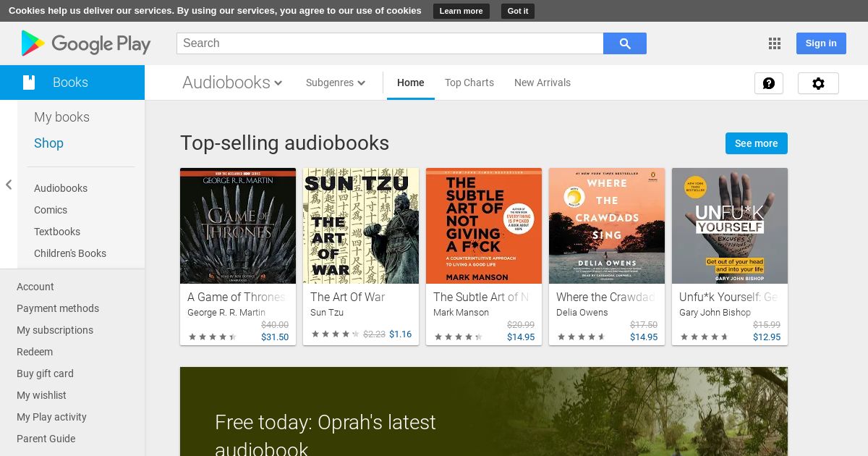Open Where the Crawdads Sing cover

(x=607, y=226)
